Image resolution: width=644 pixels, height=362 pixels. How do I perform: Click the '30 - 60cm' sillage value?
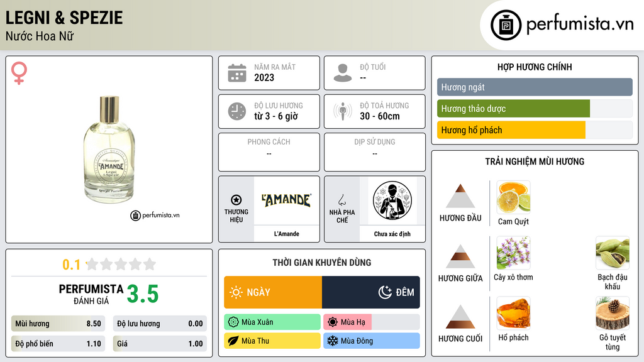(x=380, y=116)
